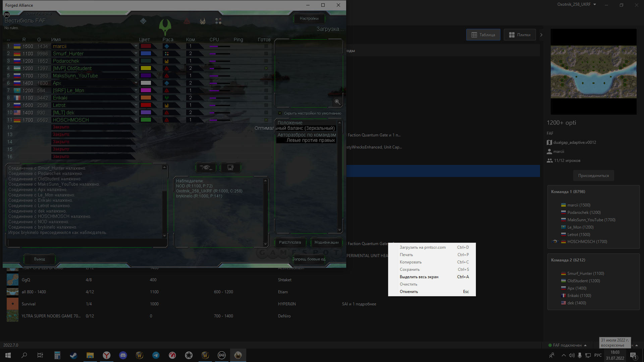Click the Настройки button in lobby
The height and width of the screenshot is (362, 644).
point(309,18)
